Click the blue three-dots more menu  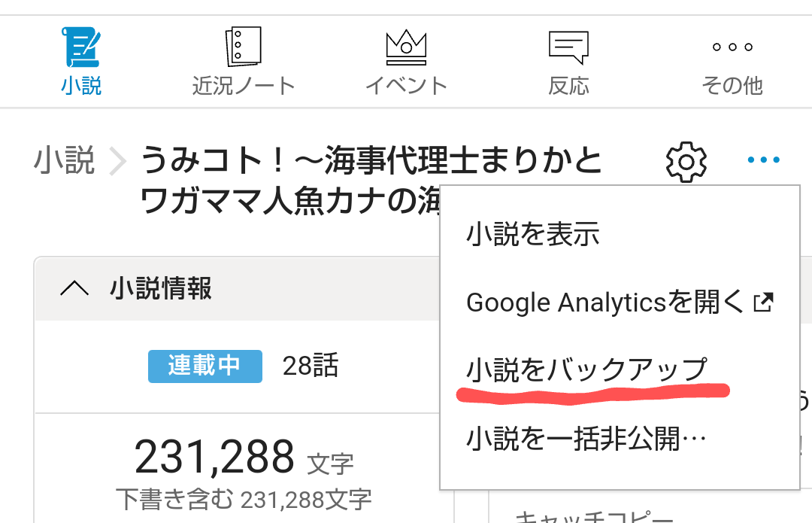click(764, 160)
